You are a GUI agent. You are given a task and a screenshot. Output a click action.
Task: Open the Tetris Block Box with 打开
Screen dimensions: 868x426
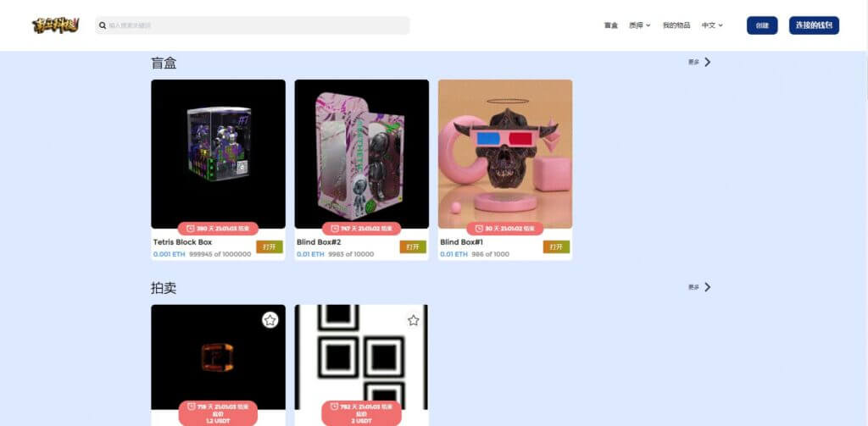point(270,246)
